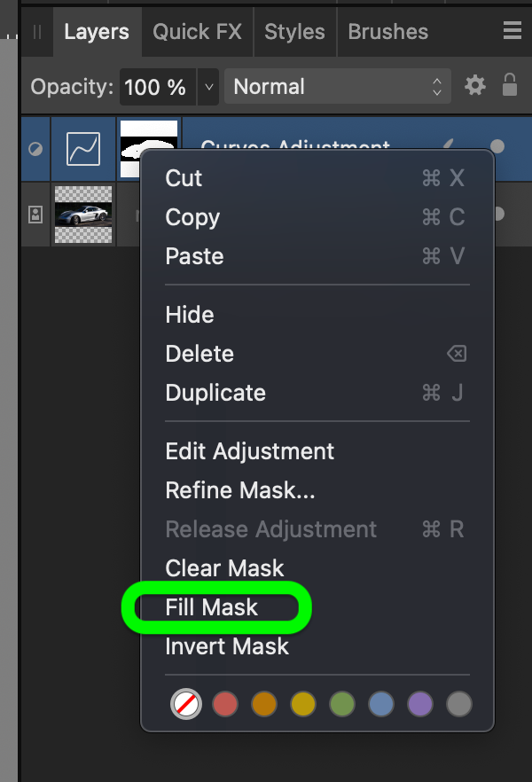Open the Layers panel hamburger menu
The width and height of the screenshot is (532, 782).
(512, 31)
